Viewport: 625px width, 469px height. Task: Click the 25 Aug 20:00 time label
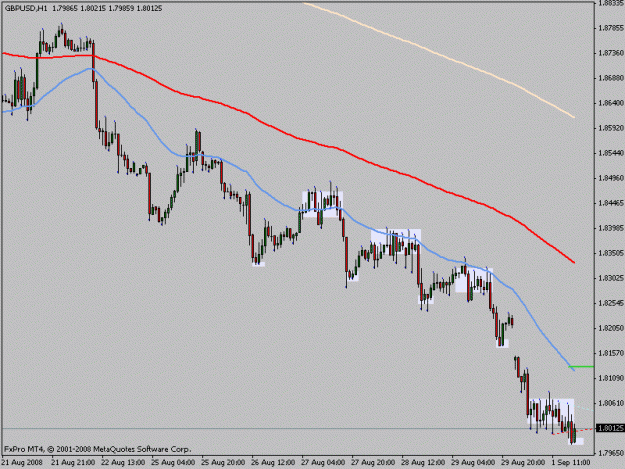pos(223,463)
